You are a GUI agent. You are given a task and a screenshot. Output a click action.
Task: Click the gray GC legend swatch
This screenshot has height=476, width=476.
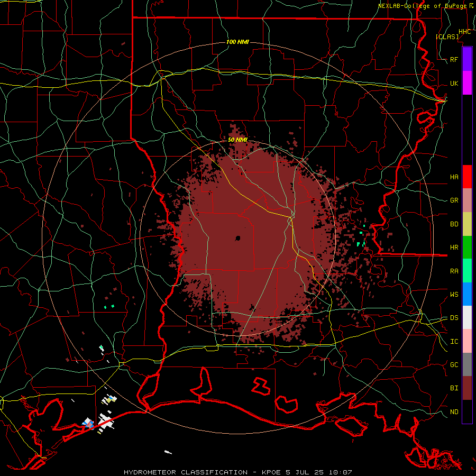point(467,364)
